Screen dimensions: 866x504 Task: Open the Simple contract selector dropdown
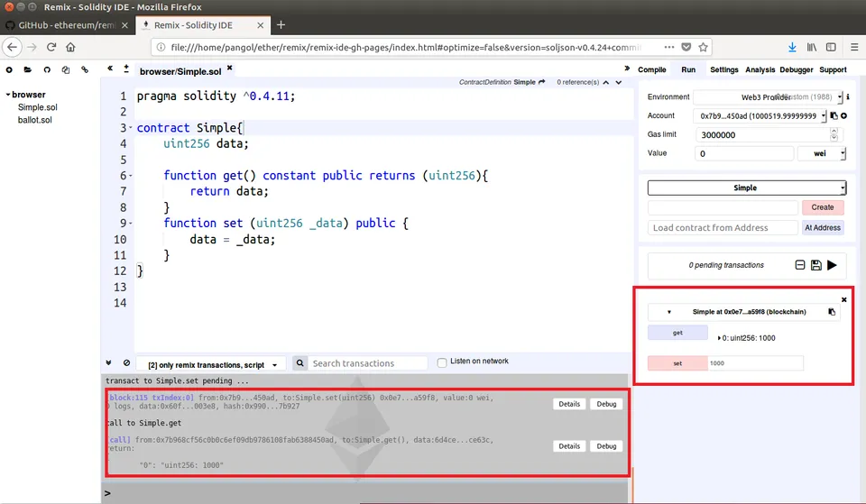tap(747, 188)
